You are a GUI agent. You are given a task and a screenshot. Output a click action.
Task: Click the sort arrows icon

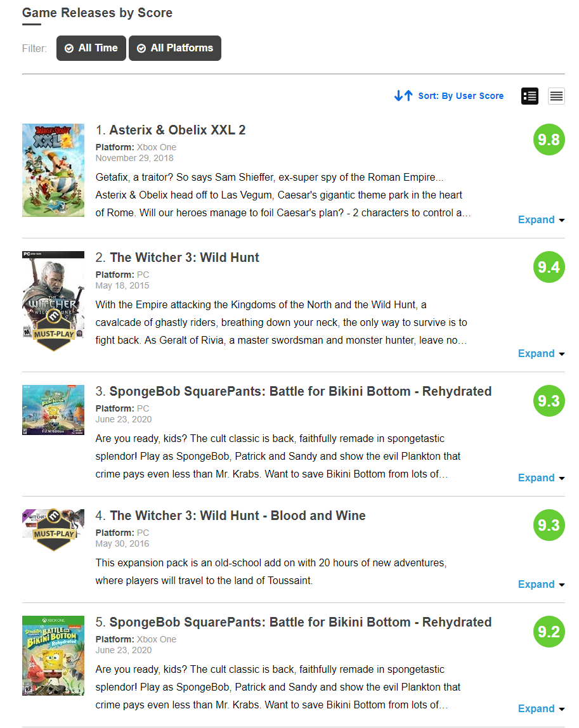(403, 96)
